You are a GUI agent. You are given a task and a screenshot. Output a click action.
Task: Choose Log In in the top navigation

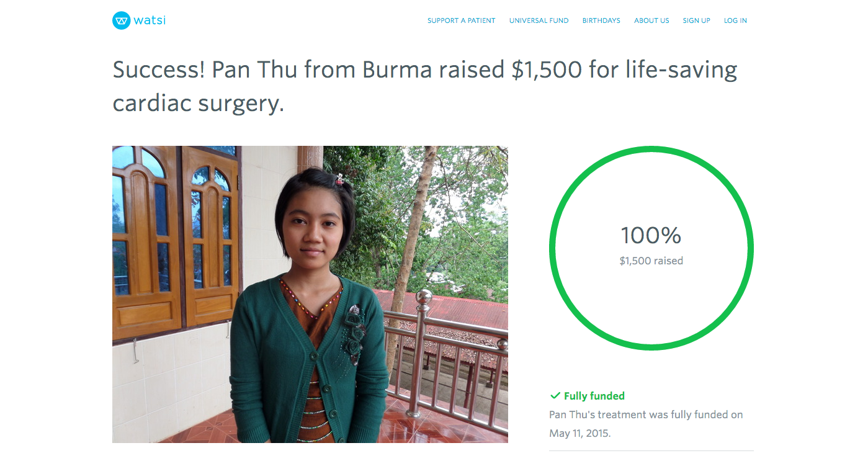click(735, 20)
